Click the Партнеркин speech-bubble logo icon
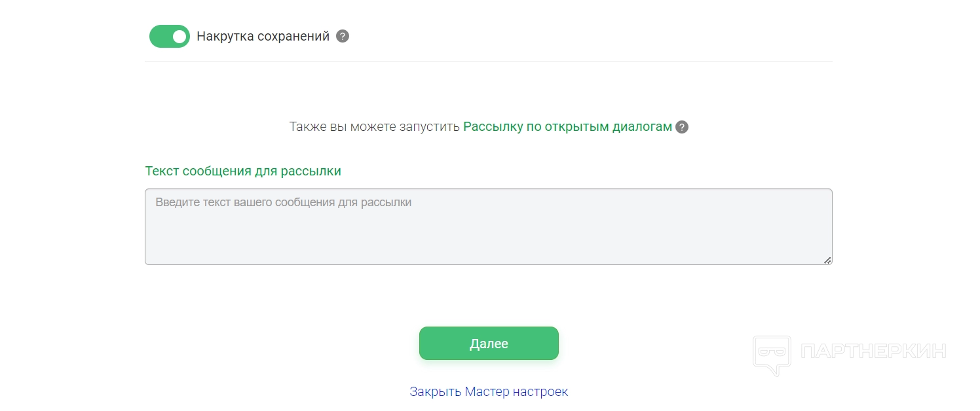980x411 pixels. coord(772,354)
